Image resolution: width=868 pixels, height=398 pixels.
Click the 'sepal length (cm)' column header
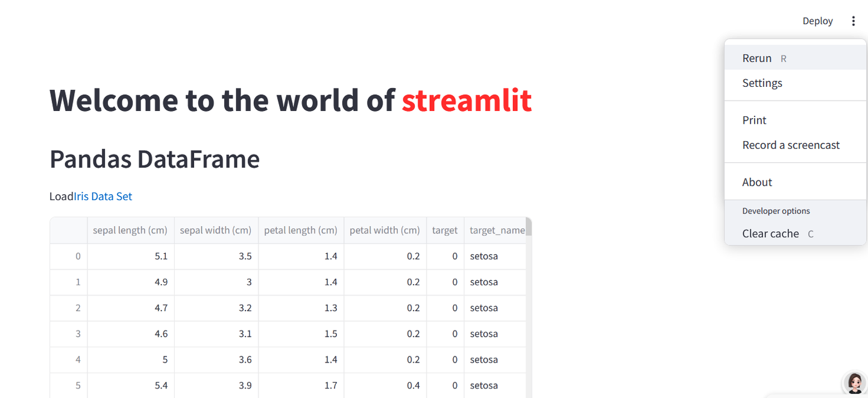tap(130, 230)
